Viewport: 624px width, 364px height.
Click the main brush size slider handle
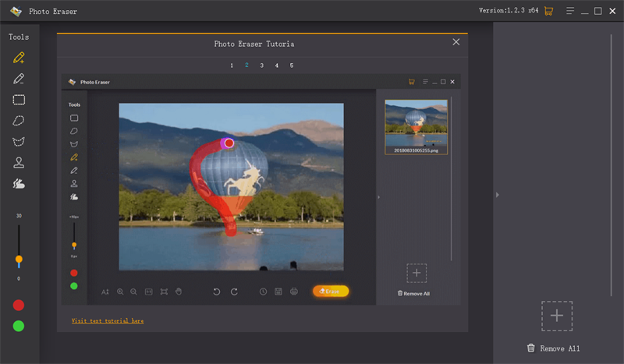tap(19, 260)
